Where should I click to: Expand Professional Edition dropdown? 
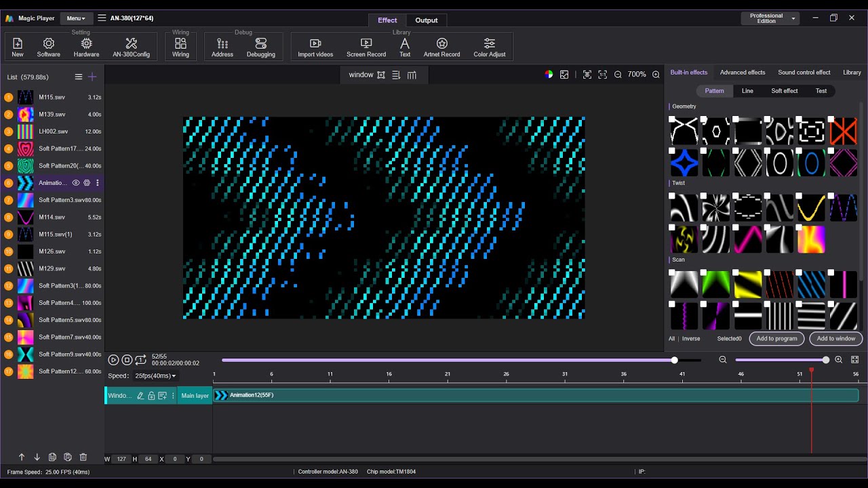(772, 18)
